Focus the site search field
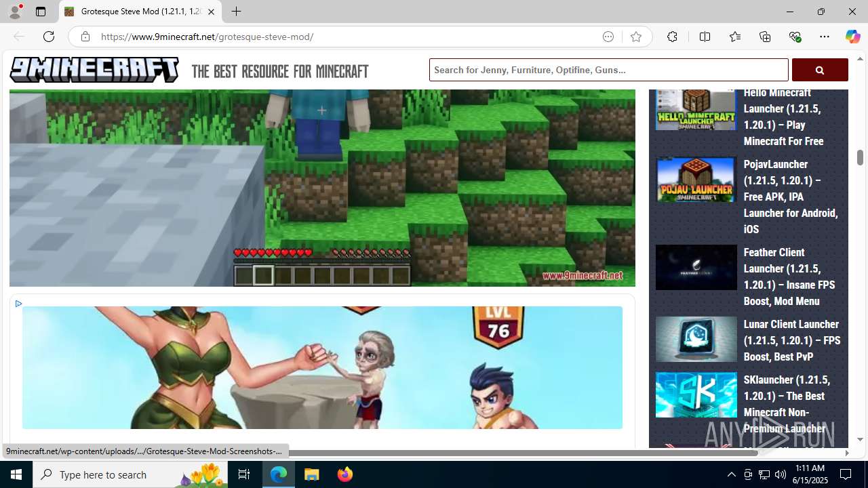The height and width of the screenshot is (488, 868). (608, 70)
